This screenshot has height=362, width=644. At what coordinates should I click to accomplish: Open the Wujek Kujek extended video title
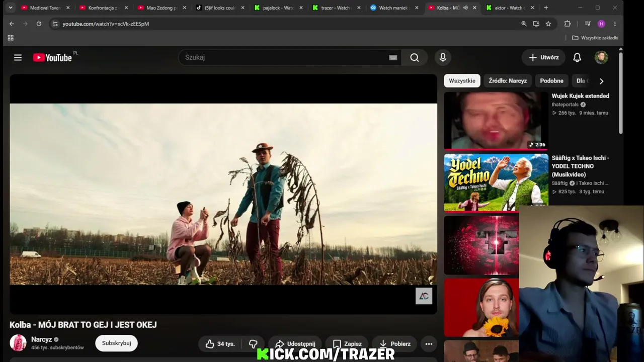pyautogui.click(x=580, y=96)
